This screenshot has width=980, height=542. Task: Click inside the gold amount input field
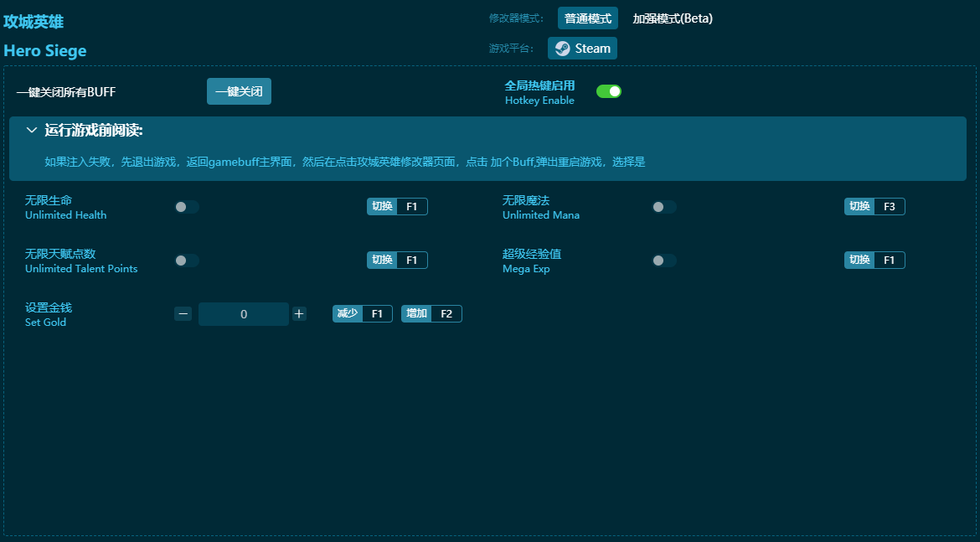point(243,313)
